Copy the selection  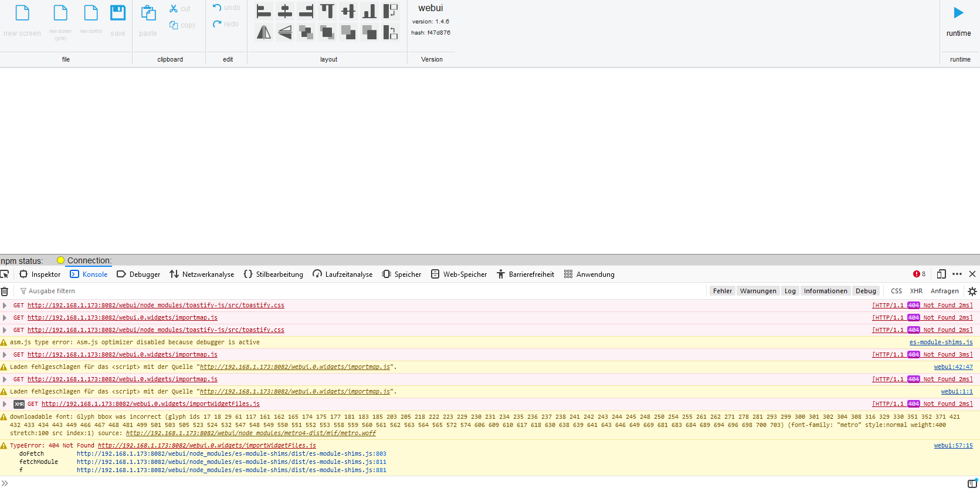[182, 25]
